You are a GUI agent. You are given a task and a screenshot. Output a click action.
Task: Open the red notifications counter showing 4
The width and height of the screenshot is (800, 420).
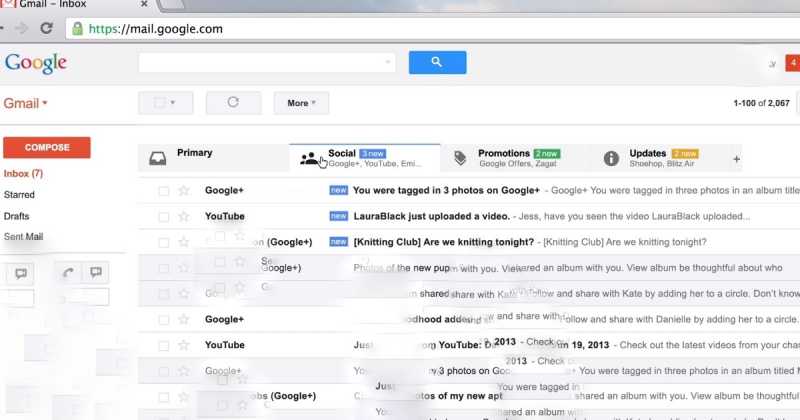[x=793, y=63]
